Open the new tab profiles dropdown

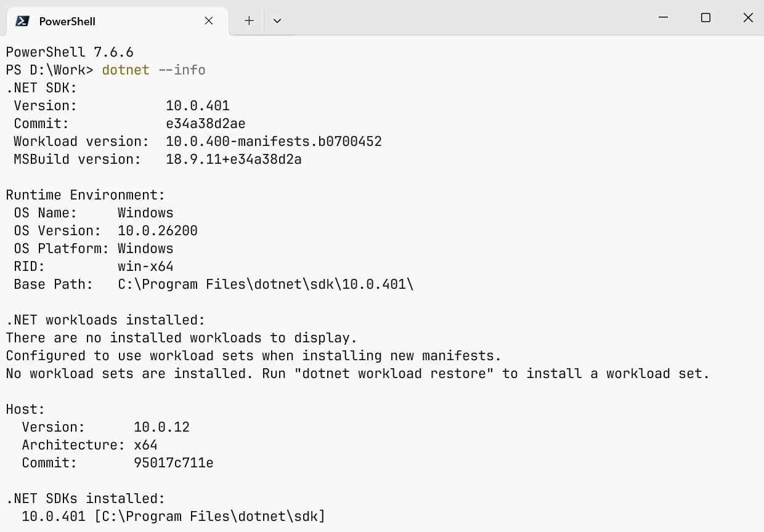pos(277,21)
